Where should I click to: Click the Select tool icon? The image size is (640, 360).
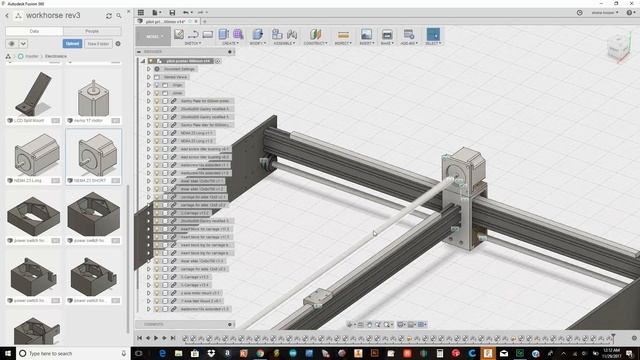pyautogui.click(x=433, y=34)
